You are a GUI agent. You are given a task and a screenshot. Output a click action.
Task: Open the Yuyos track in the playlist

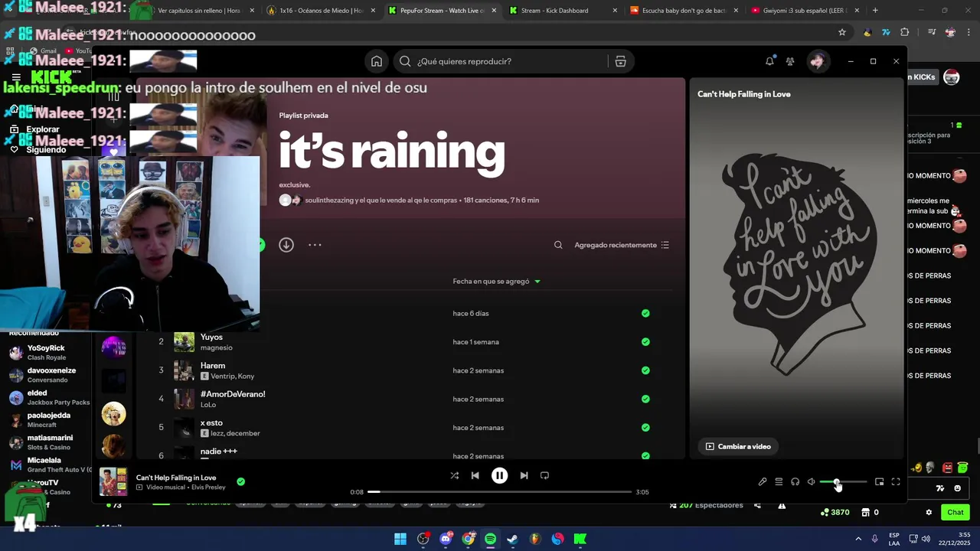click(211, 337)
